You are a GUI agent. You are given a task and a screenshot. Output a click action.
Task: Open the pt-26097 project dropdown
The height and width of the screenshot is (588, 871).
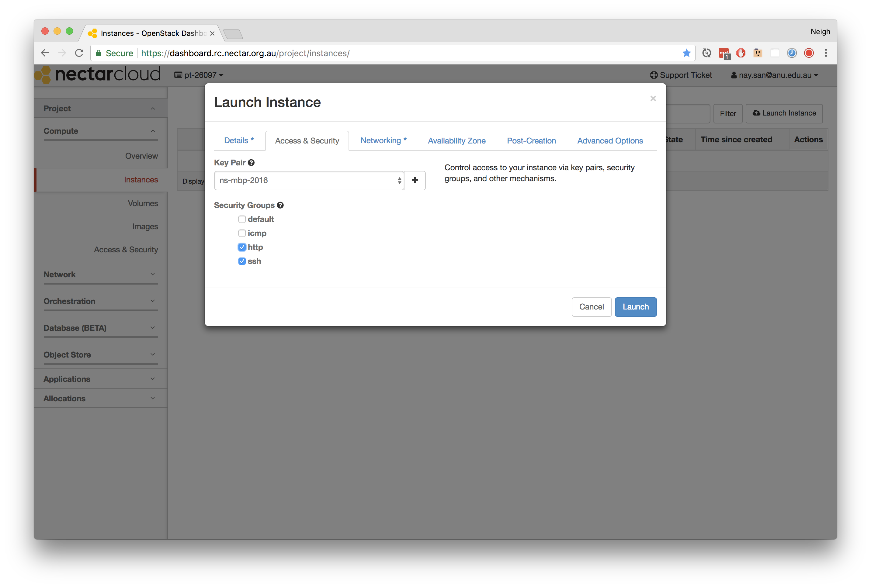[x=199, y=75]
